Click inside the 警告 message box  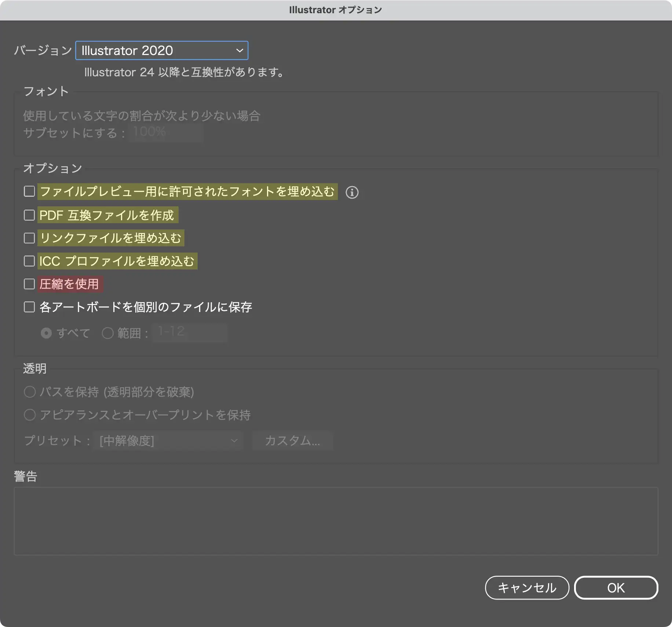point(336,521)
